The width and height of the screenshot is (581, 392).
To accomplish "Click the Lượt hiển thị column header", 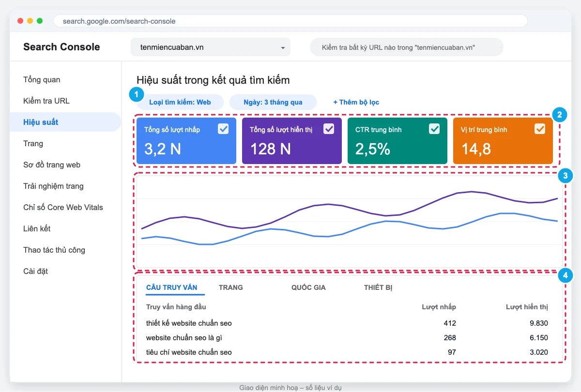I will tap(527, 307).
